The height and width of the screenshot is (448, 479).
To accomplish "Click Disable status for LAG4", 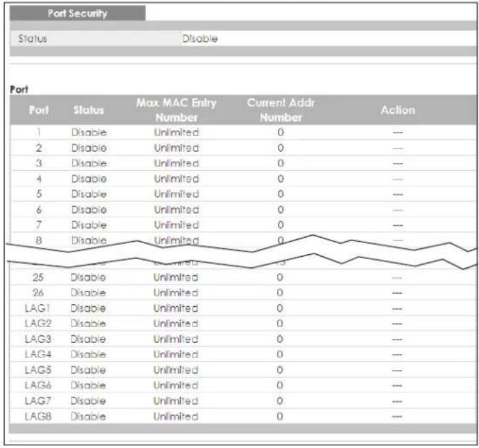I will tap(88, 354).
